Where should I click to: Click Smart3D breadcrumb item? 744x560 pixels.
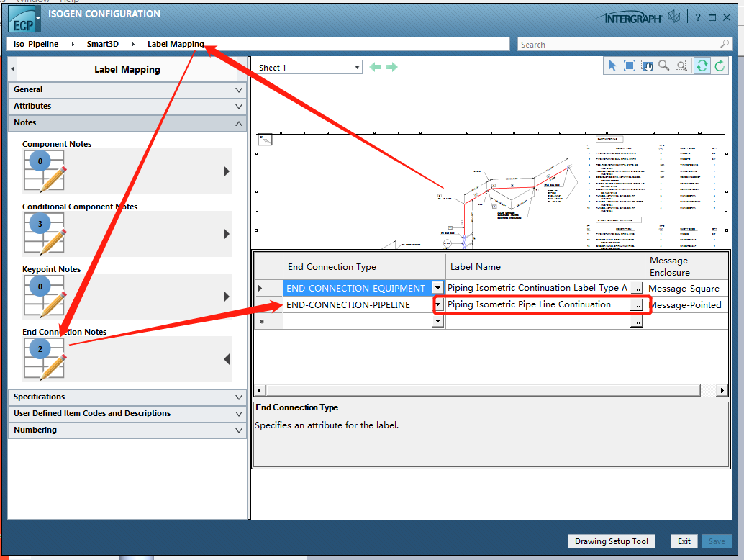[102, 44]
